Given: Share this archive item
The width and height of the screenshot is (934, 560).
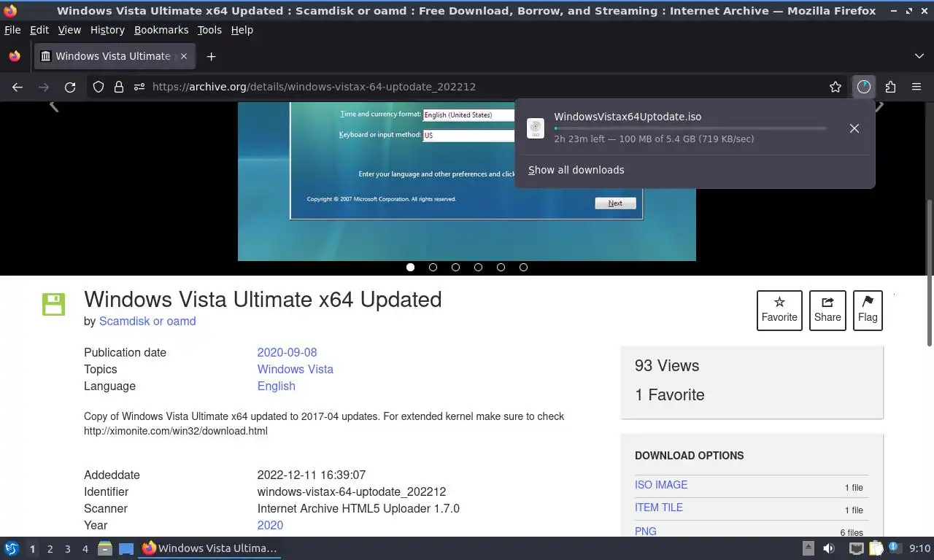Looking at the screenshot, I should tap(827, 310).
